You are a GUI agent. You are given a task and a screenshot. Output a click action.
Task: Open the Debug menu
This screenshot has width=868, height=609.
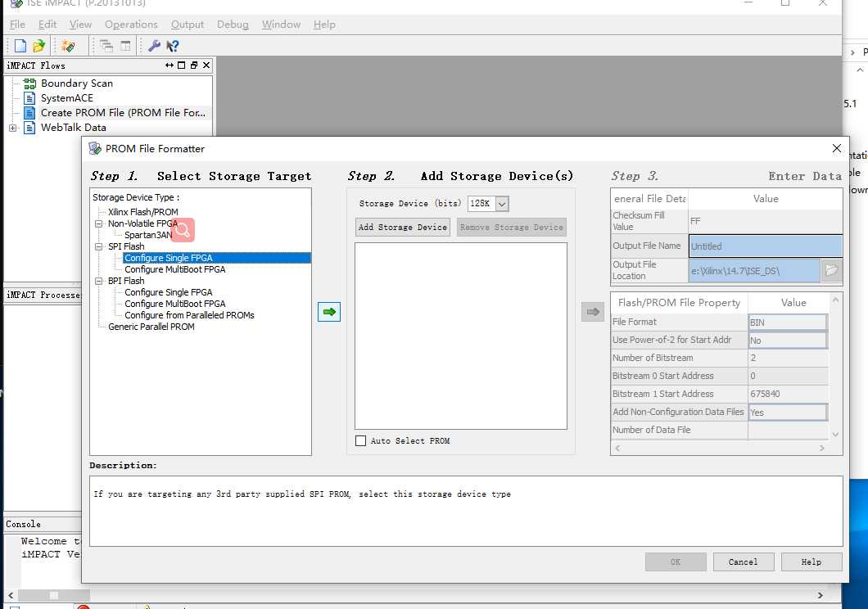tap(233, 25)
